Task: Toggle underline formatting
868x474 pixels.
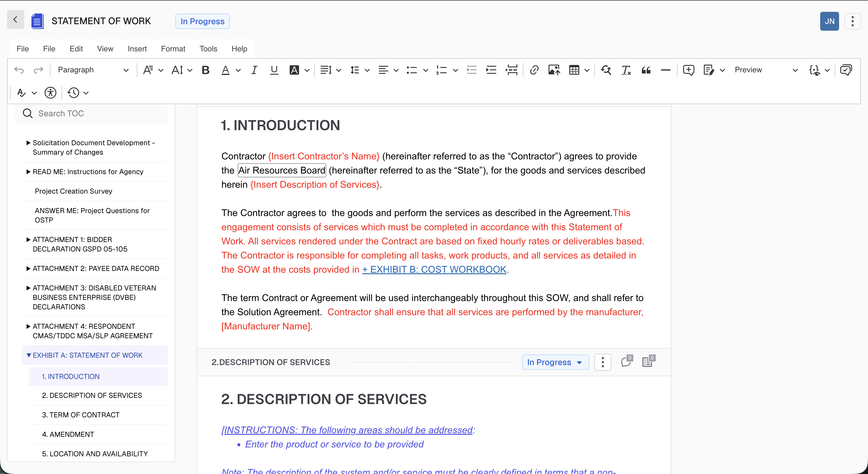Action: tap(274, 70)
